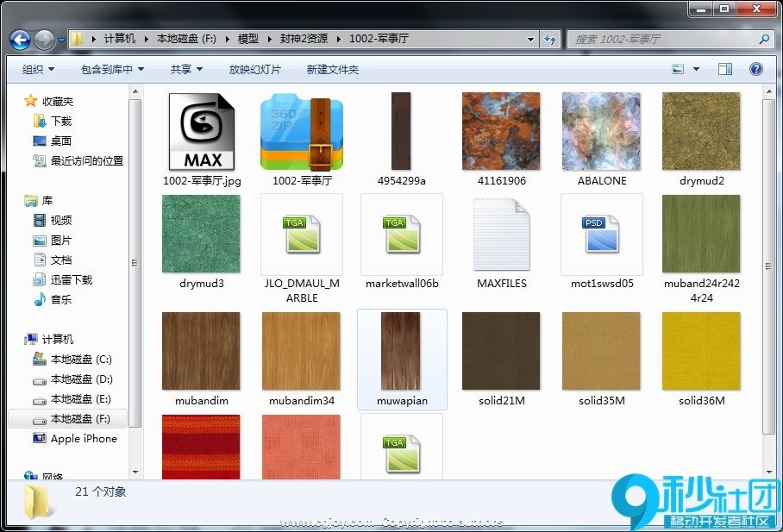The image size is (783, 532).
Task: Click the marketwall06b TGA file icon
Action: tap(402, 234)
